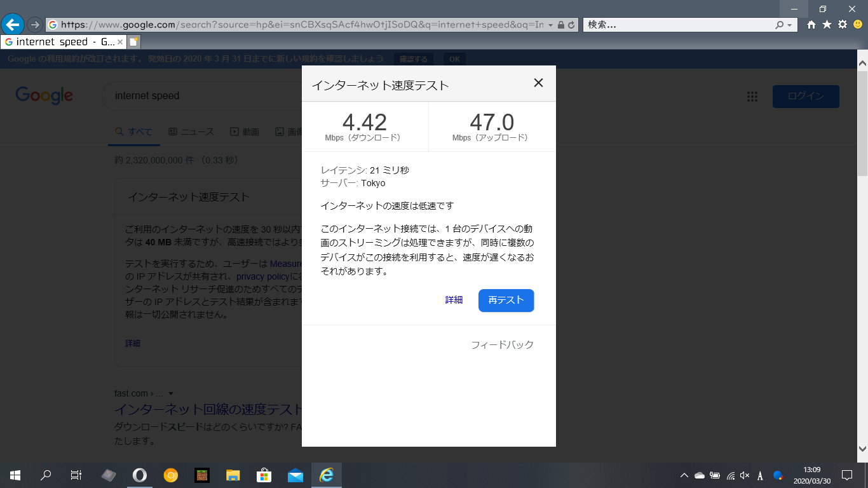Viewport: 868px width, 488px height.
Task: Click the IME 'A' input mode indicator
Action: 761,475
